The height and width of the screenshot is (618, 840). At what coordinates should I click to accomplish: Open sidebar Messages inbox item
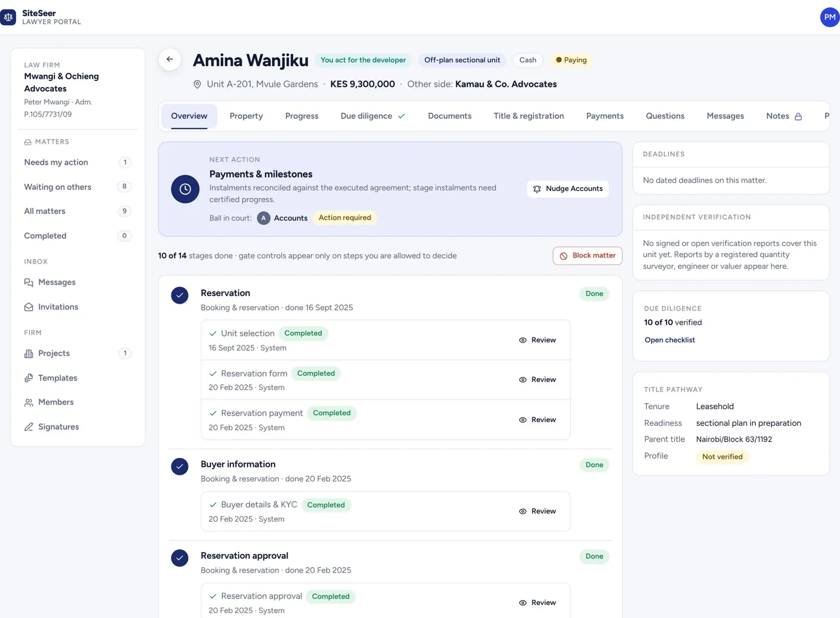(78, 282)
